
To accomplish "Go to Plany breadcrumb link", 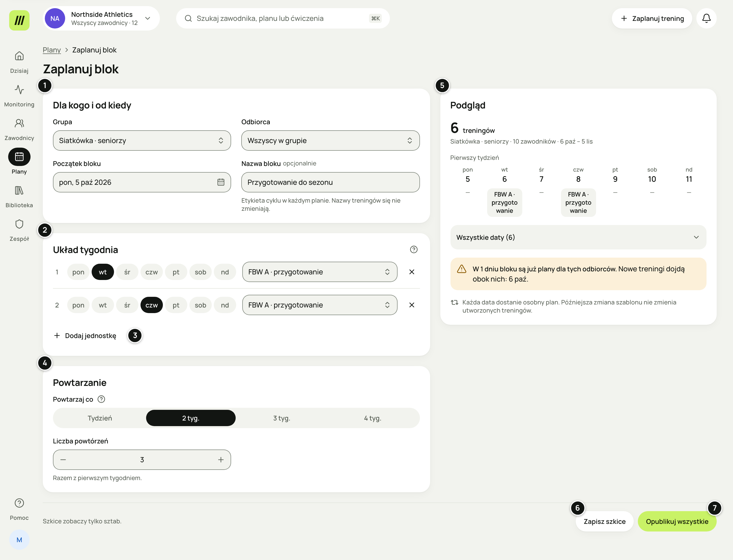I will tap(52, 50).
